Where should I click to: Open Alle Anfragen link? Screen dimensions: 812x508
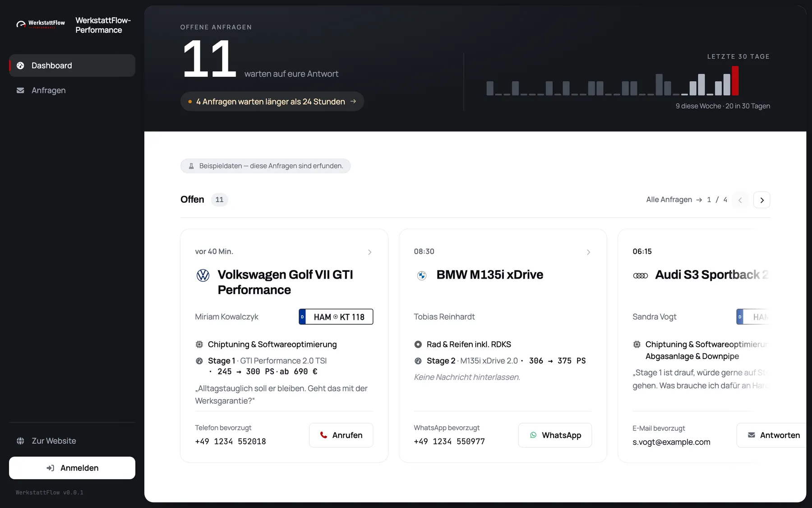674,200
